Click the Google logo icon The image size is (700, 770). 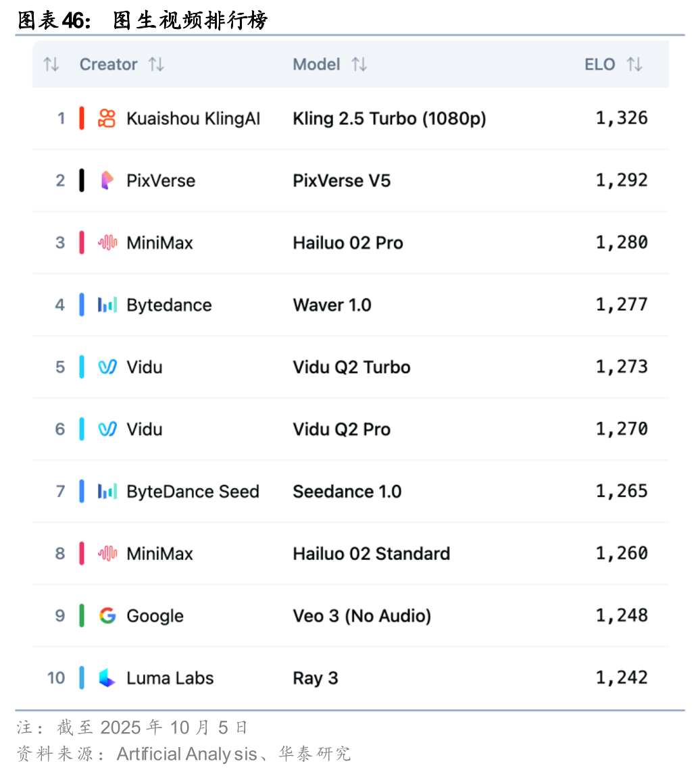(x=107, y=615)
